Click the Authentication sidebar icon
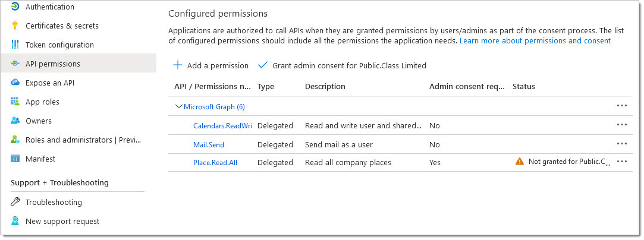644x240 pixels. pos(15,7)
